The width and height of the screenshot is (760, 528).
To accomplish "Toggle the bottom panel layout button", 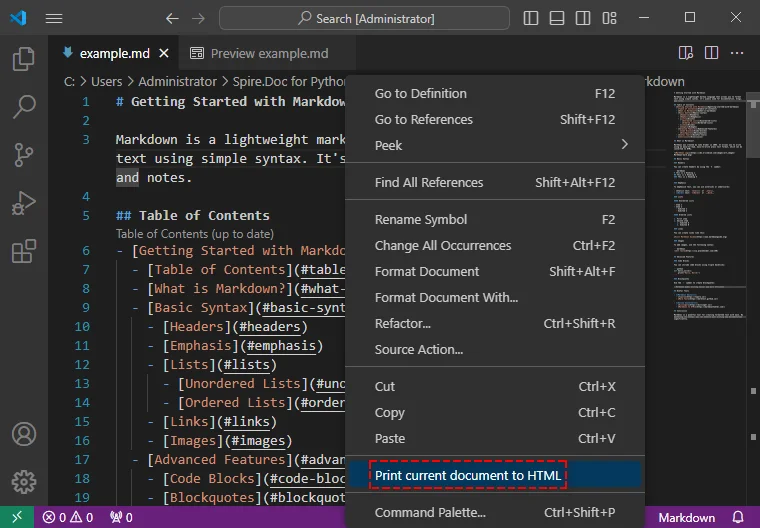I will point(556,18).
